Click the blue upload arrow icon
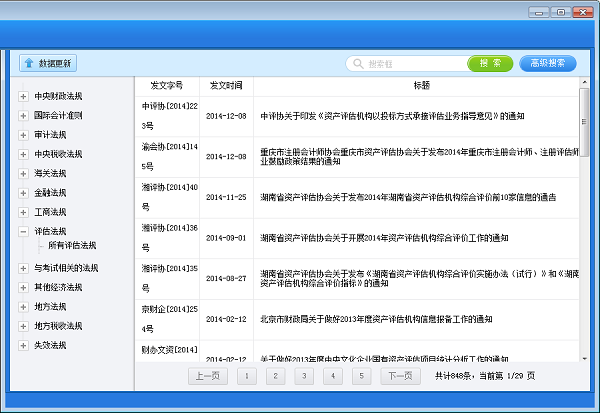This screenshot has height=413, width=600. click(x=29, y=63)
